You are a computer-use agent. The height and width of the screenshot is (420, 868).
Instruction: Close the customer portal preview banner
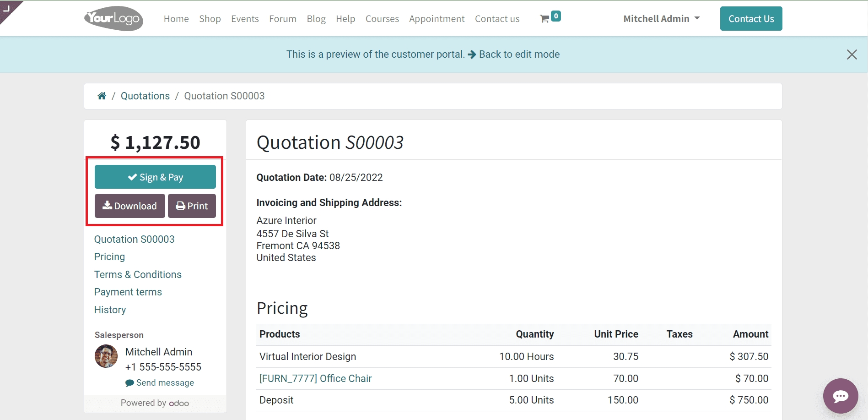click(852, 55)
